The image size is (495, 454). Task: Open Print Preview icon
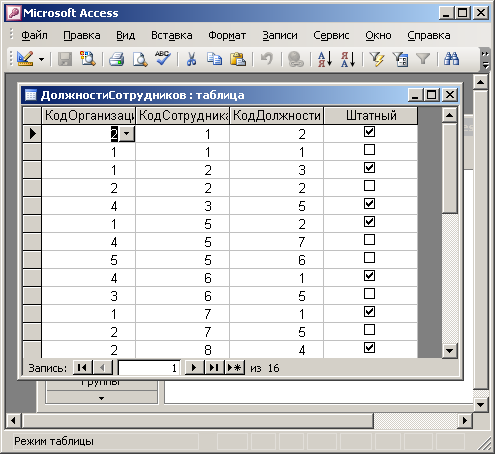(x=140, y=59)
